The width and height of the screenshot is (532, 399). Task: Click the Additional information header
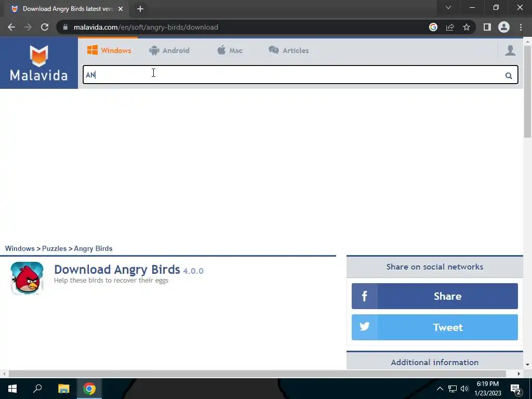(435, 362)
